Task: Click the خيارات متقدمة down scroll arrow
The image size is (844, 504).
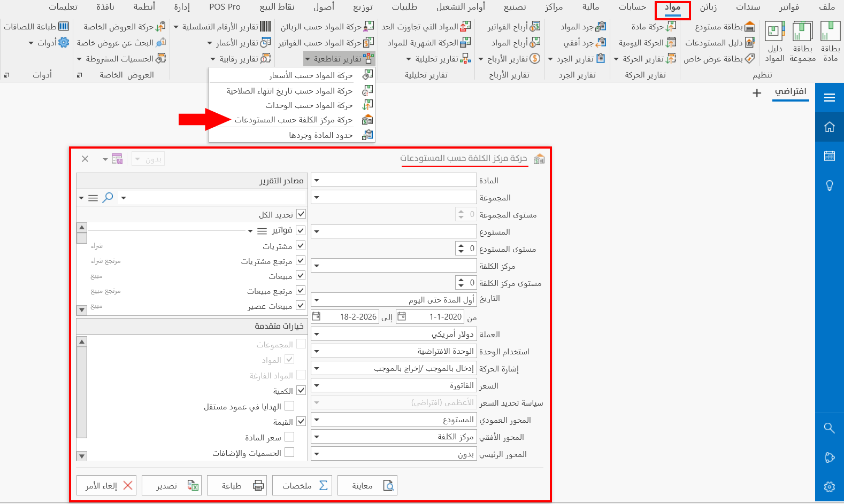Action: click(x=82, y=456)
